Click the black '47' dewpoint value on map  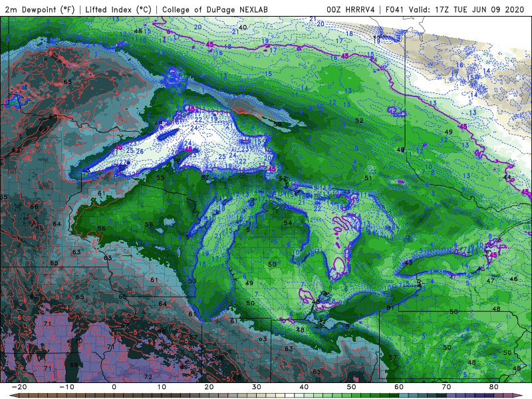tap(490, 281)
